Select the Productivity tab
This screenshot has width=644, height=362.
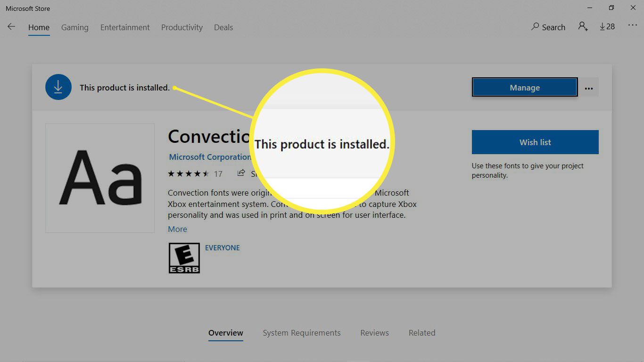[182, 27]
